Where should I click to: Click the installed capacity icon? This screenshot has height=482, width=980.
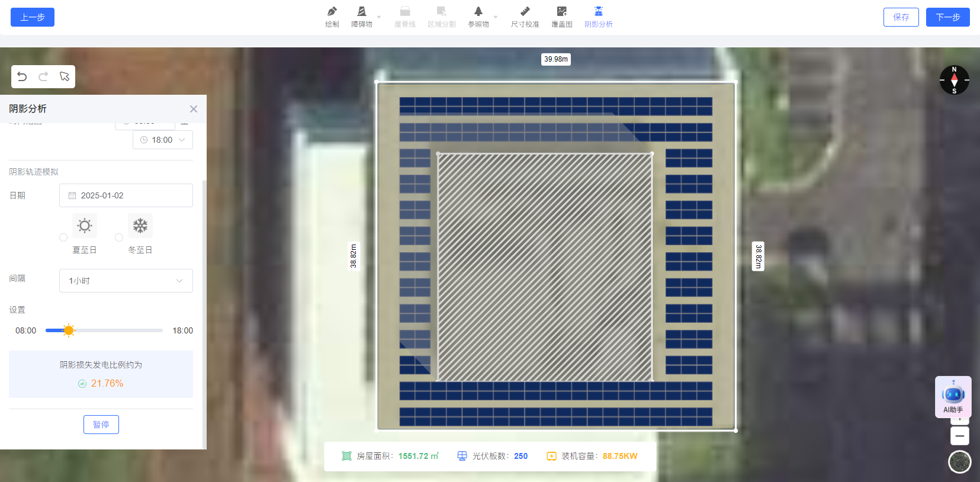click(x=551, y=456)
